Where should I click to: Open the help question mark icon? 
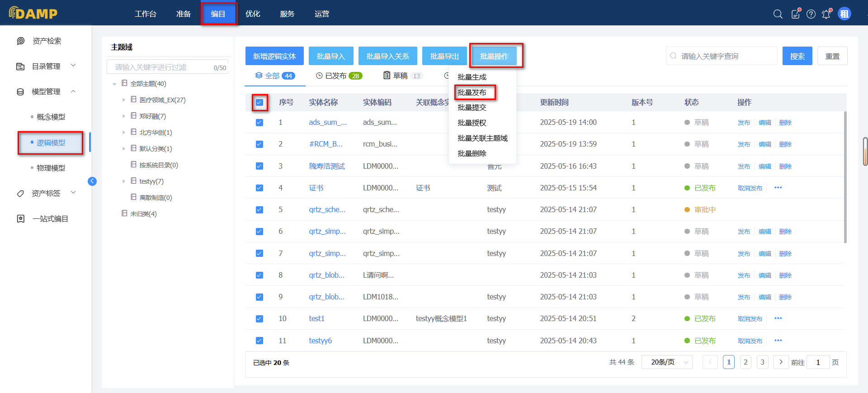811,14
